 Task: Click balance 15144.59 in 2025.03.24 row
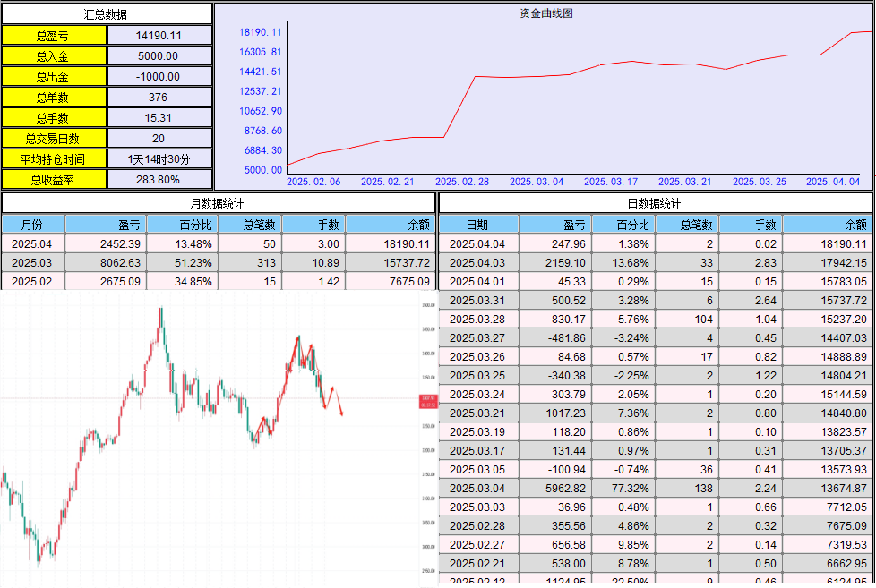click(x=828, y=394)
